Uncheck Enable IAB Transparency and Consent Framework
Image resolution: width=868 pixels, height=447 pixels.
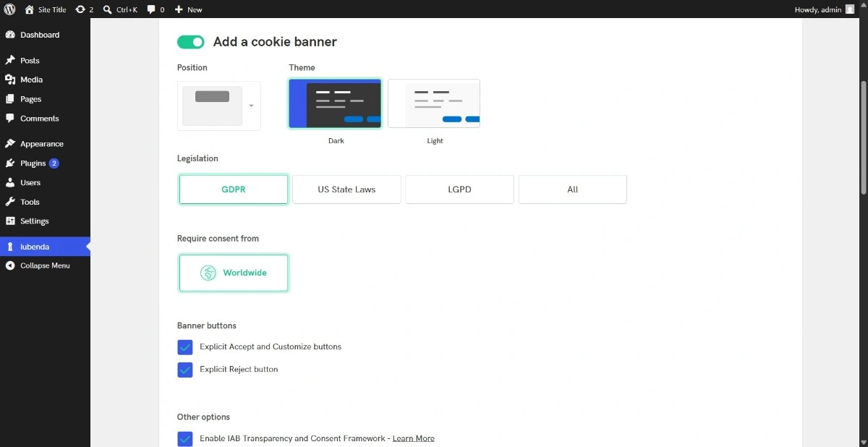tap(185, 438)
